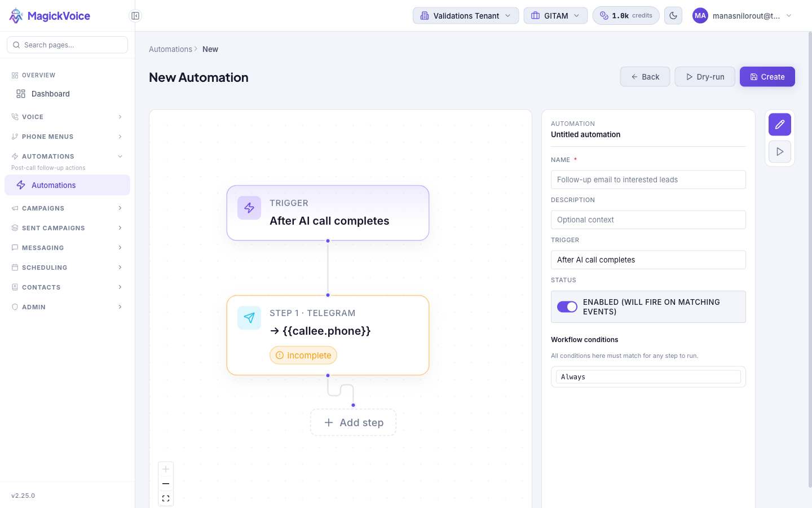Go back with the Back button
812x508 pixels.
(645, 77)
